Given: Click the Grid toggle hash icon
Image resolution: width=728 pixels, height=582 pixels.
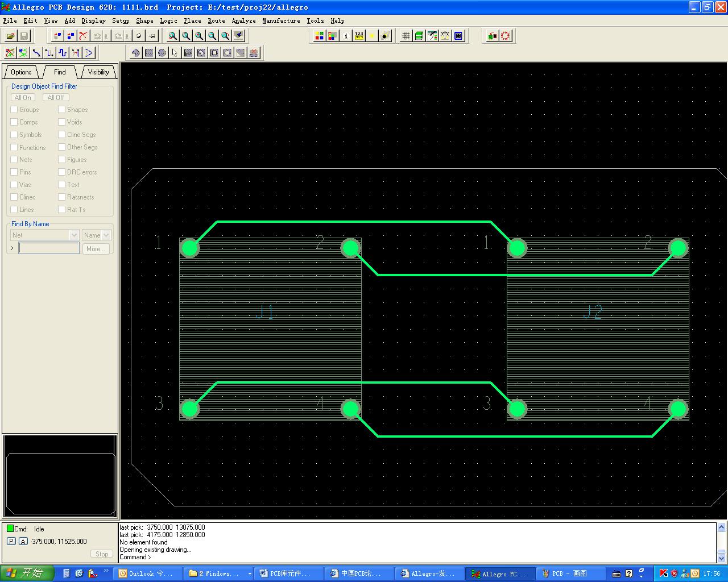Looking at the screenshot, I should click(406, 36).
